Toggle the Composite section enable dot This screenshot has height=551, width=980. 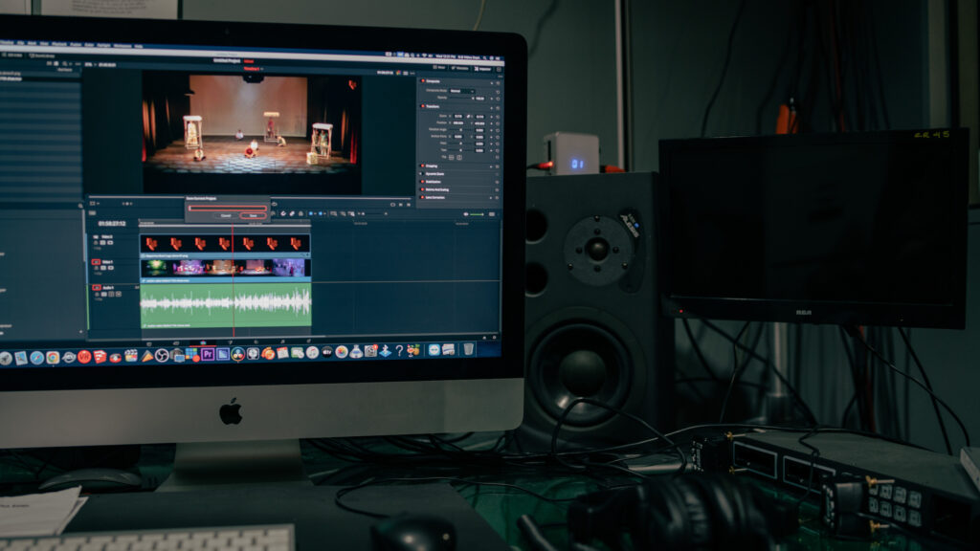(x=422, y=82)
